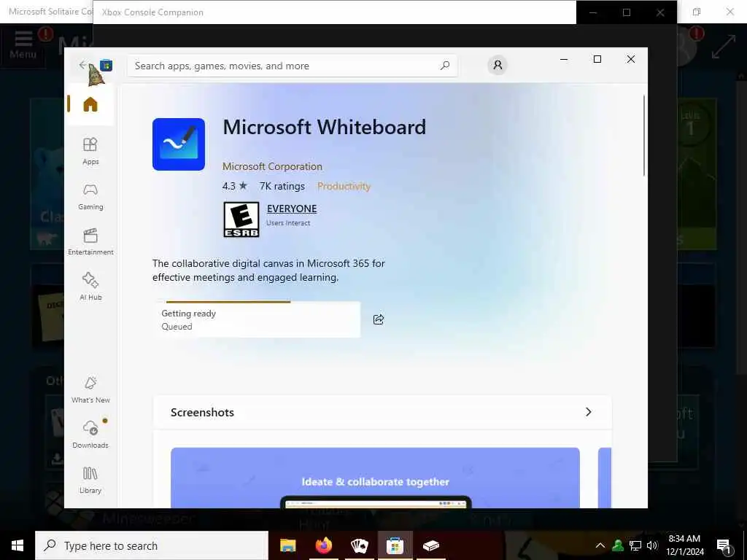Image resolution: width=747 pixels, height=560 pixels.
Task: Click the taskbar Type here to search box
Action: click(x=152, y=545)
